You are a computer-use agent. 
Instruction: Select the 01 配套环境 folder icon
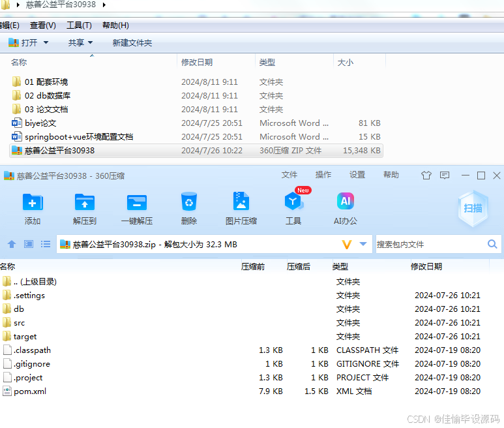[x=16, y=82]
